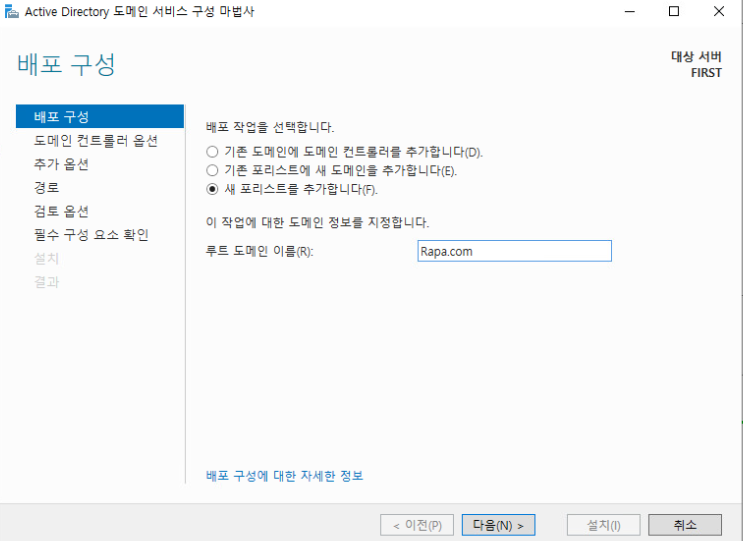Click the < 이전(P) button
Image resolution: width=743 pixels, height=541 pixels.
[417, 525]
